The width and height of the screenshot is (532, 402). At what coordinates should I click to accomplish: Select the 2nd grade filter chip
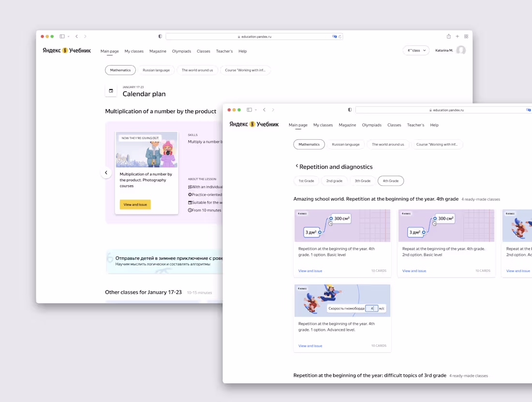point(334,180)
